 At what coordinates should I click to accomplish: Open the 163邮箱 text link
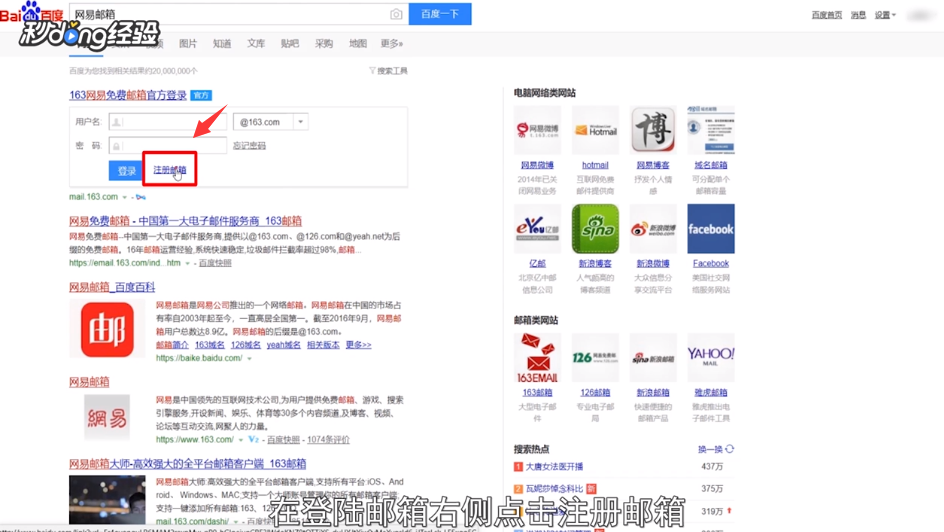tap(537, 392)
